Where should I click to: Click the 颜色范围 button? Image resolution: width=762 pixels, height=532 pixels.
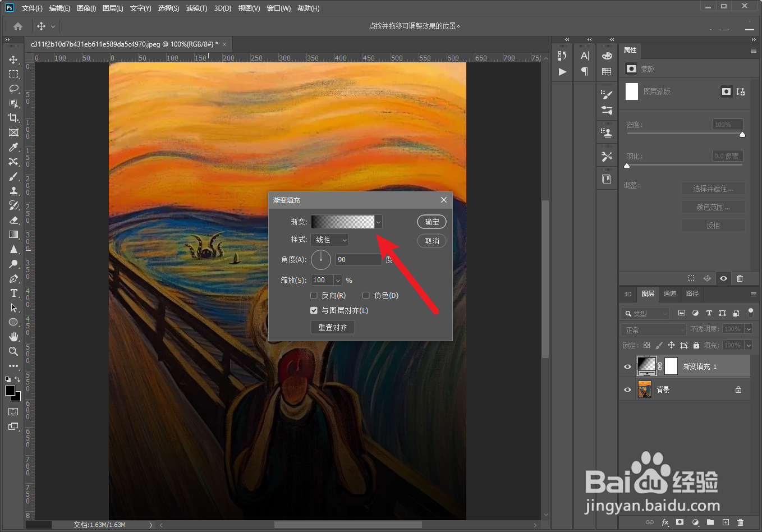(713, 207)
